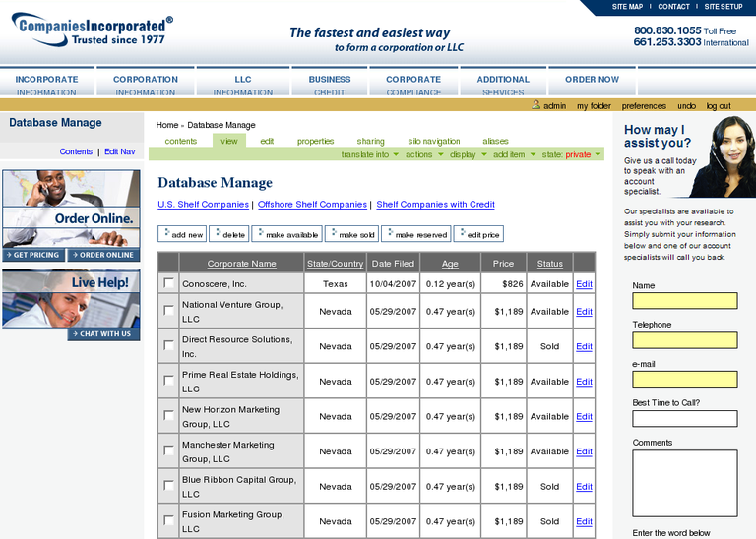Click the log out link
The height and width of the screenshot is (539, 756).
pos(719,106)
